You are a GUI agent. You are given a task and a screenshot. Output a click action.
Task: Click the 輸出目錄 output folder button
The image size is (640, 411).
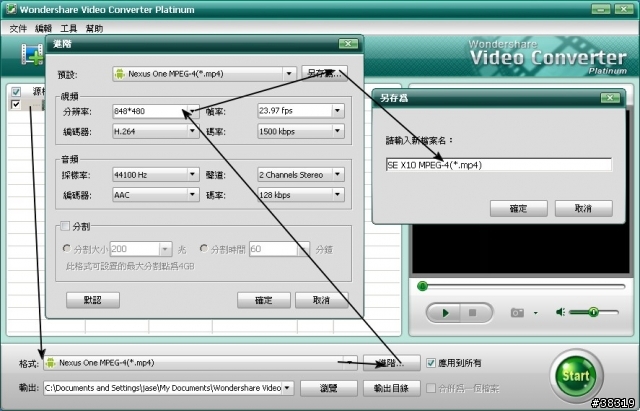pos(391,388)
